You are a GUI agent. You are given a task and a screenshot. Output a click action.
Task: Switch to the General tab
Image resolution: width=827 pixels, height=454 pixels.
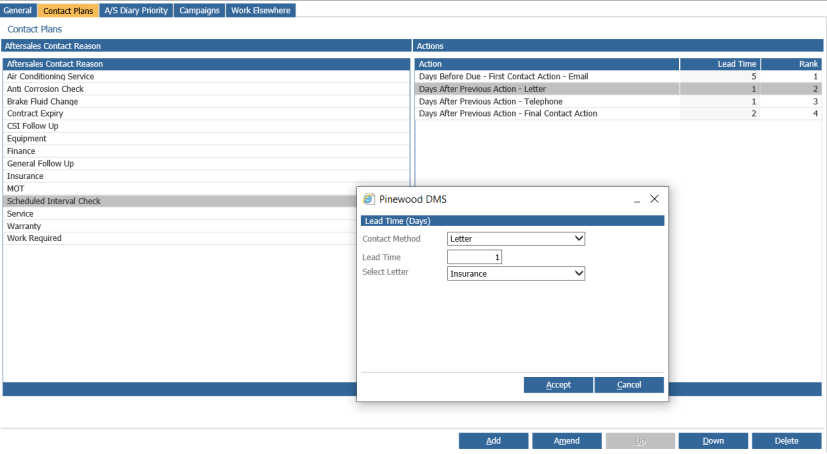[18, 11]
